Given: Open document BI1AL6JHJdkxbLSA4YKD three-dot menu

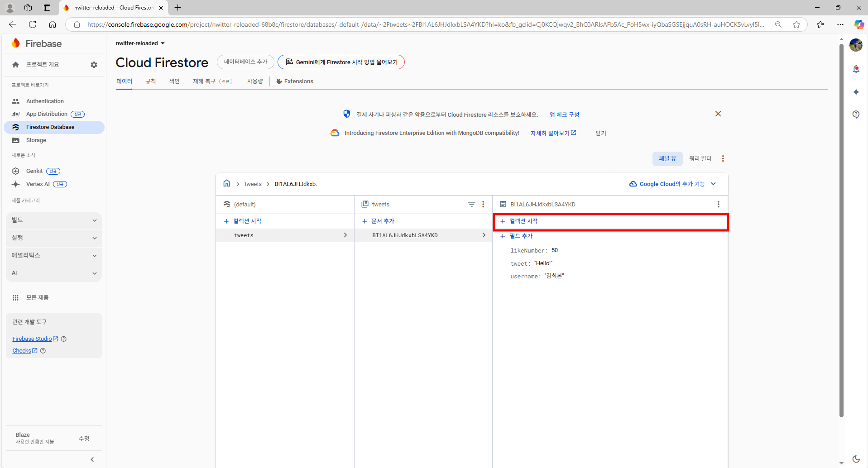Looking at the screenshot, I should pos(718,204).
